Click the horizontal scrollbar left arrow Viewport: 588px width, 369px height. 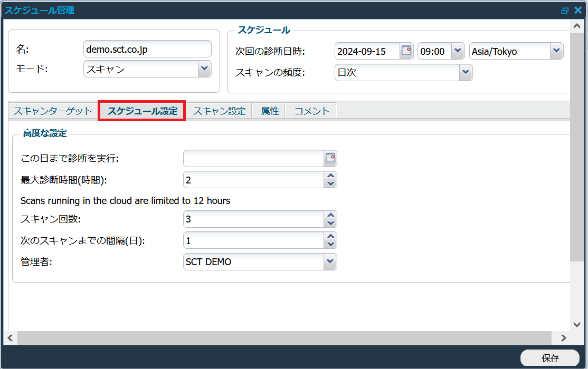pos(11,338)
